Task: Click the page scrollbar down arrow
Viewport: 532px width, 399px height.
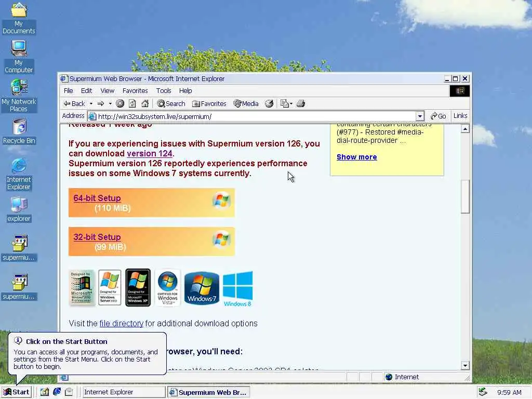Action: point(465,365)
